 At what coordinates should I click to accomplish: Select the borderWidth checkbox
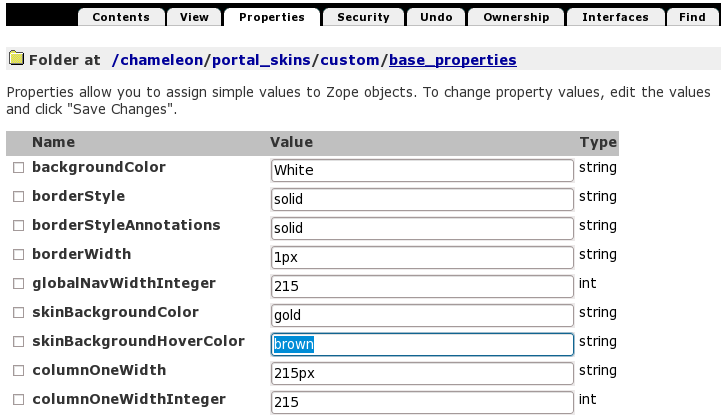[x=18, y=256]
